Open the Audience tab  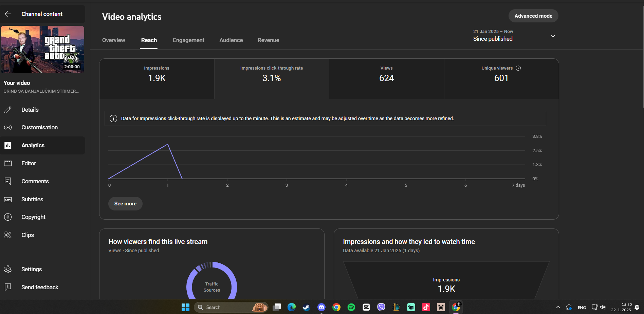pyautogui.click(x=231, y=40)
